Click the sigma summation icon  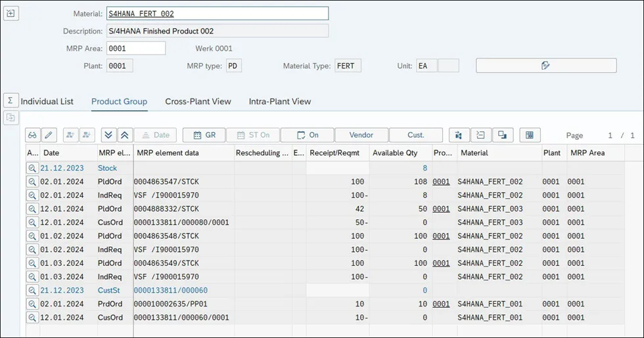pos(11,100)
